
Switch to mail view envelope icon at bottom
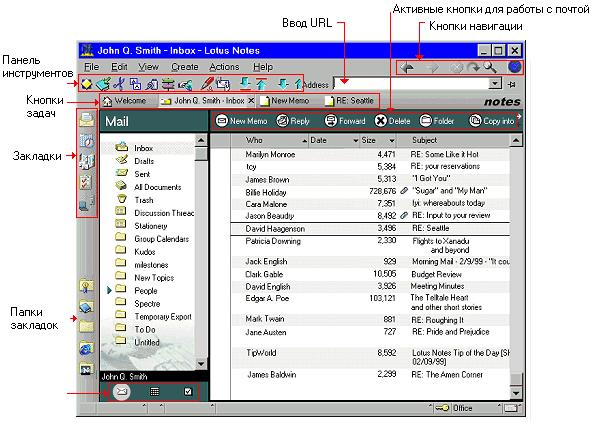click(121, 391)
